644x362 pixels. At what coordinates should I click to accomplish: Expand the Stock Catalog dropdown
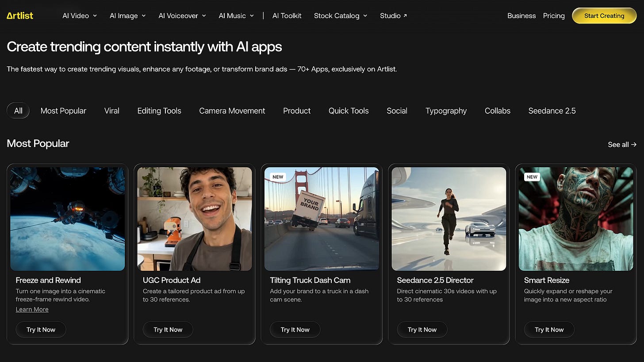(x=341, y=16)
